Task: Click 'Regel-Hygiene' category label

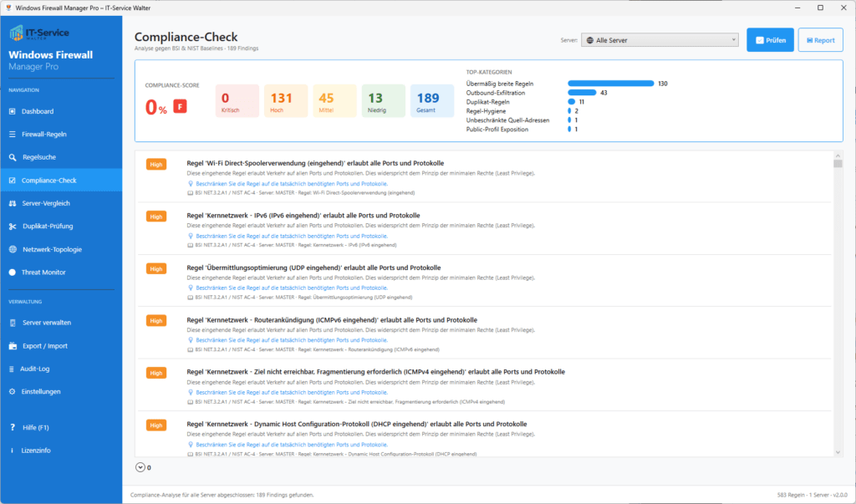Action: pyautogui.click(x=486, y=111)
